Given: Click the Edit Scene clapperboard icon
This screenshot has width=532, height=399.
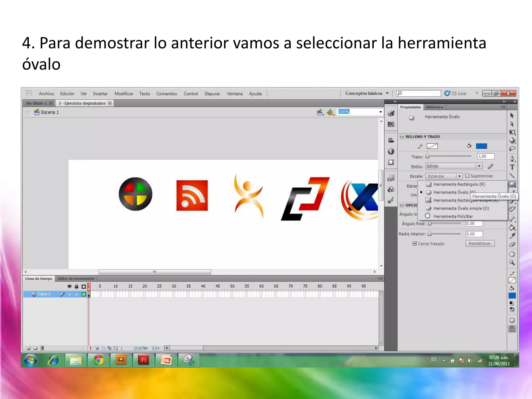Looking at the screenshot, I should 320,112.
